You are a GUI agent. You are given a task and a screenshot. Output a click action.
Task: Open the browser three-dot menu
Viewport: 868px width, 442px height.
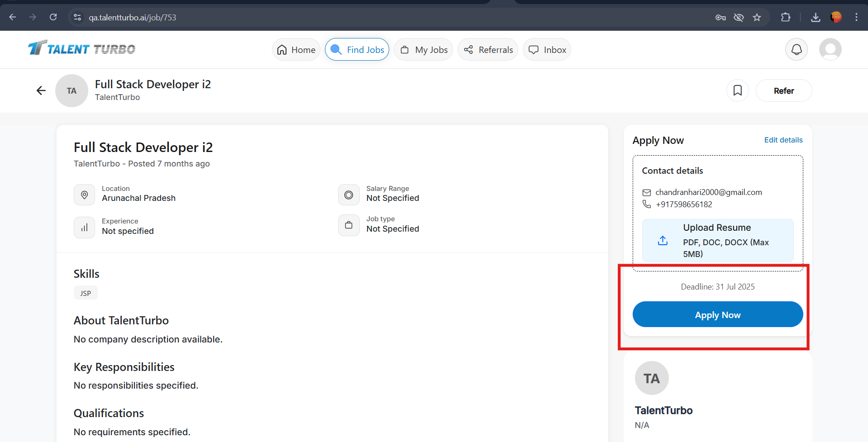[x=856, y=17]
